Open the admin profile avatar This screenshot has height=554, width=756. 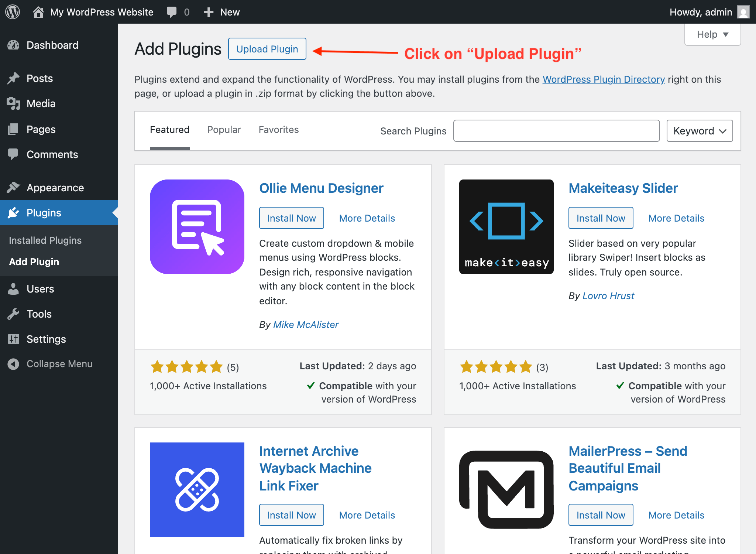[x=744, y=11]
